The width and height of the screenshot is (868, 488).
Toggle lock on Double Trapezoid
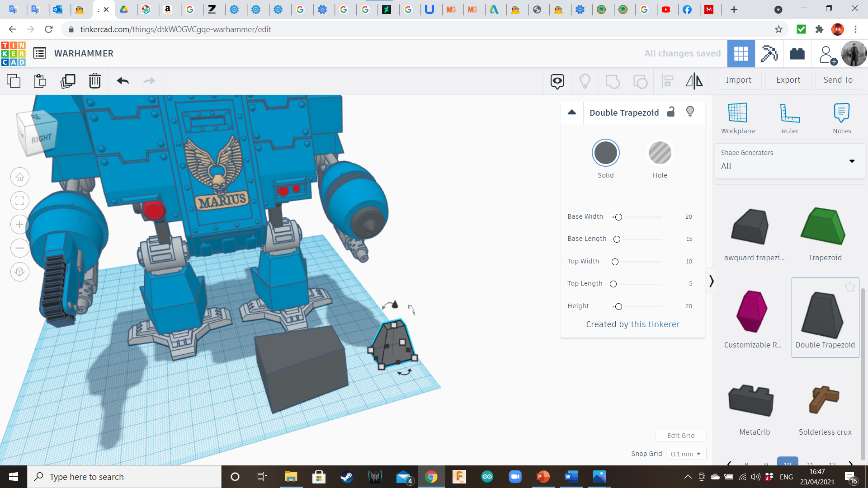[x=671, y=112]
